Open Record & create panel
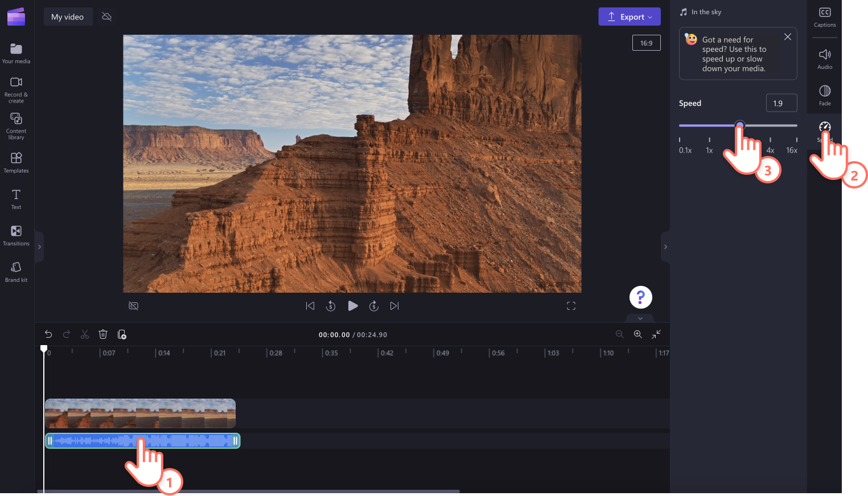The width and height of the screenshot is (868, 496). 16,90
